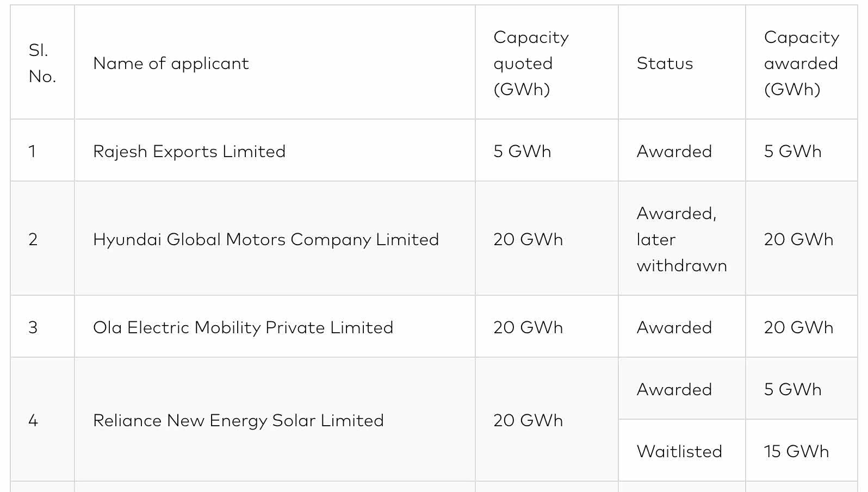This screenshot has height=492, width=868.
Task: Click serial number 3 cell
Action: point(33,327)
